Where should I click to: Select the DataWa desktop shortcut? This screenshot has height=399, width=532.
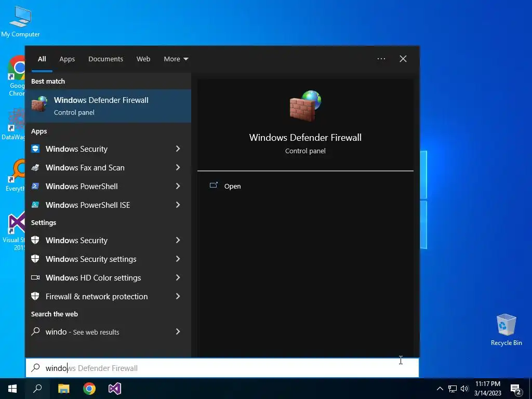coord(14,124)
